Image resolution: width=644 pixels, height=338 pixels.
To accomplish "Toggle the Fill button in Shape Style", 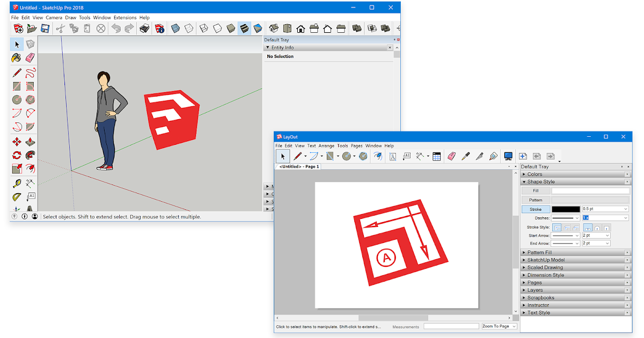I will [536, 190].
